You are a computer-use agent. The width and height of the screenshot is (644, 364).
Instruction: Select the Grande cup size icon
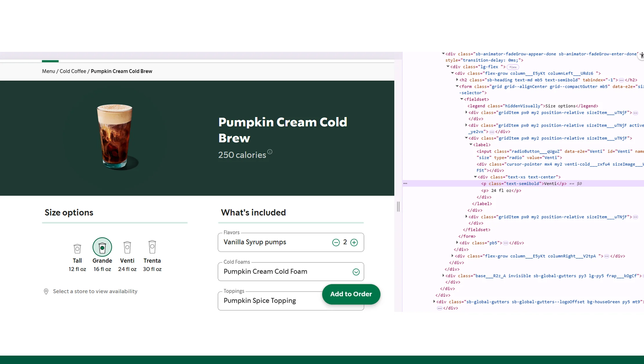point(102,247)
